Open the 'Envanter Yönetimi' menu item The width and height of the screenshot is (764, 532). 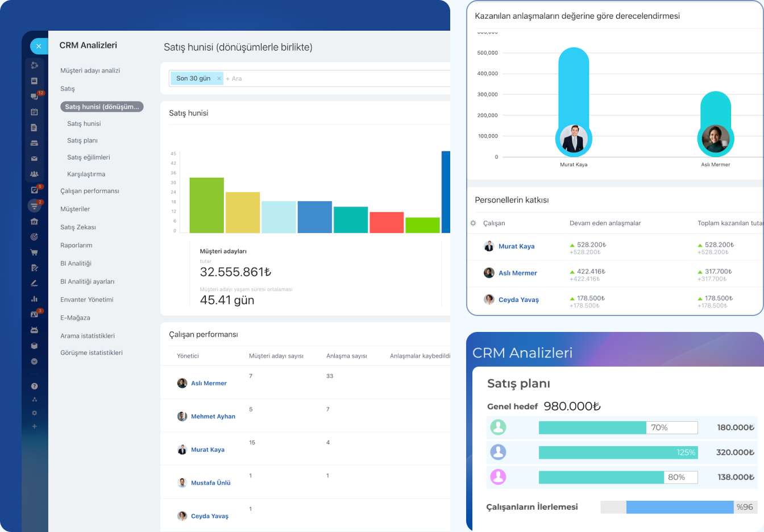coord(87,300)
